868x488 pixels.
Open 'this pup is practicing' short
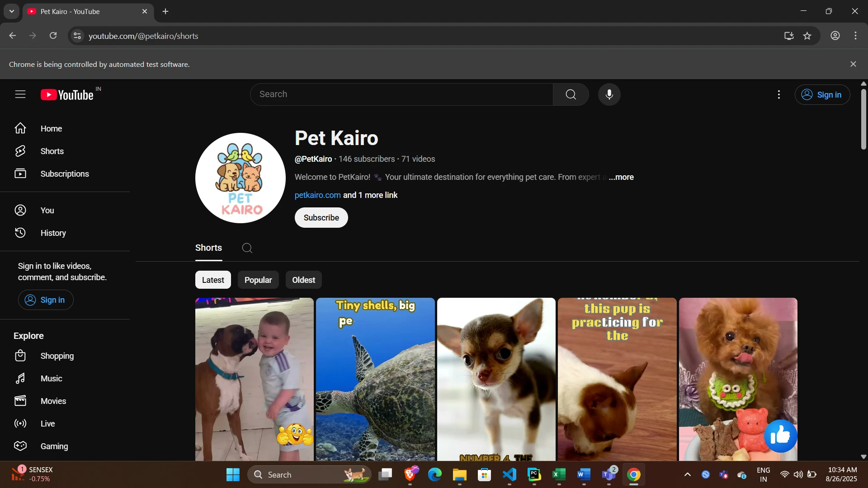[617, 380]
